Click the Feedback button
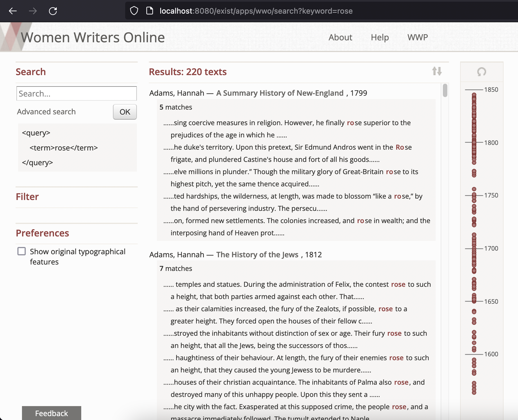The height and width of the screenshot is (420, 518). tap(51, 413)
